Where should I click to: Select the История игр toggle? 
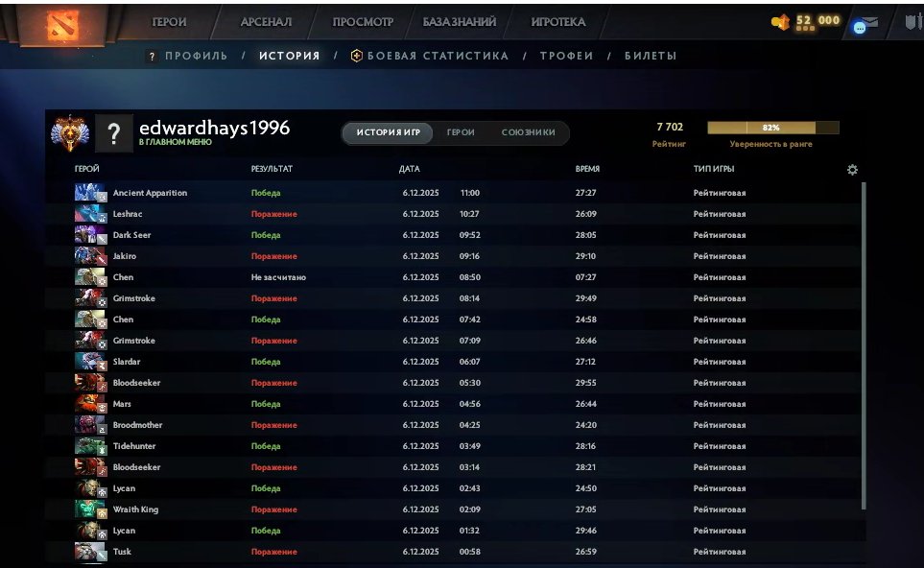tap(388, 132)
